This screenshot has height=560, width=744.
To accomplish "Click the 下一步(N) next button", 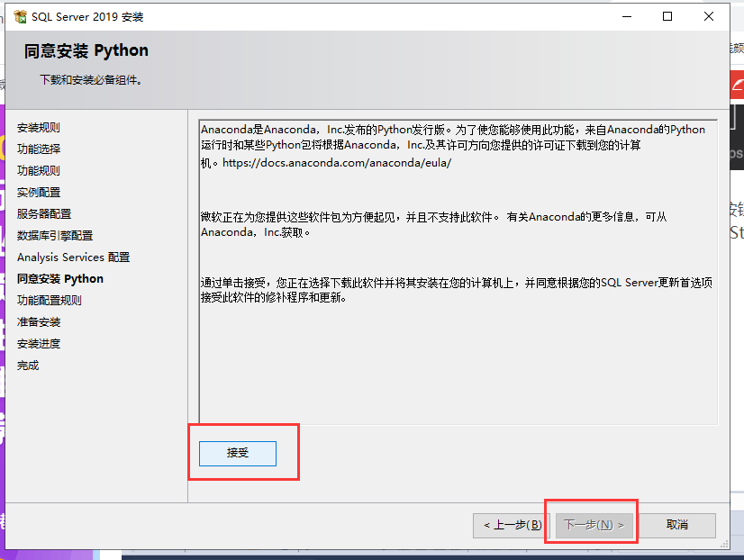I will click(594, 525).
